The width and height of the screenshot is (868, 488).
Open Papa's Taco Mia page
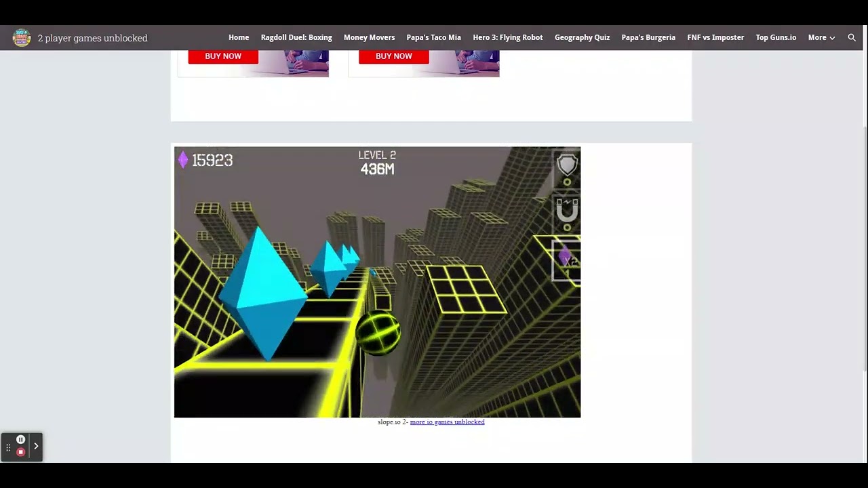433,38
